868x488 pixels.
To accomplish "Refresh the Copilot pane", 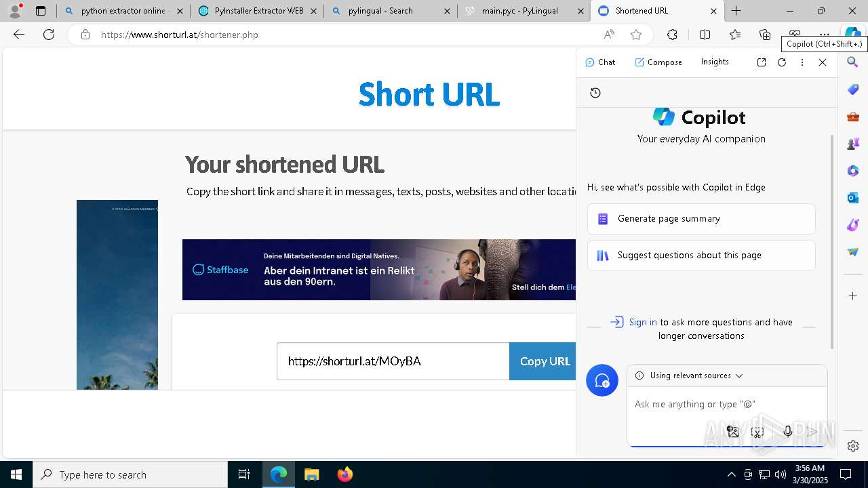I will (782, 62).
